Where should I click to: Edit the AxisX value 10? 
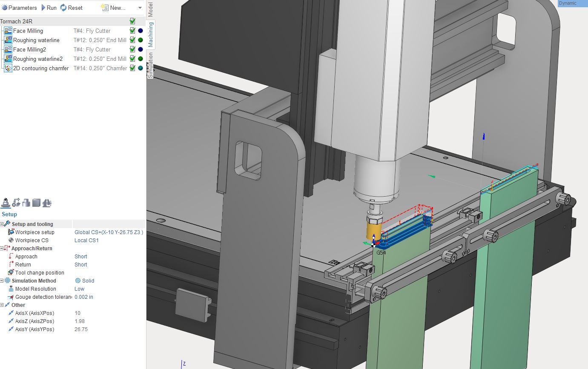click(77, 313)
